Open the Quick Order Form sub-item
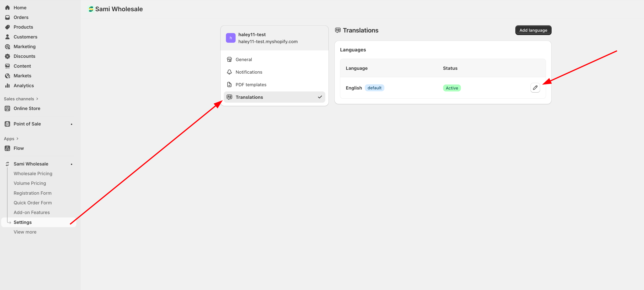Image resolution: width=644 pixels, height=290 pixels. [x=33, y=203]
